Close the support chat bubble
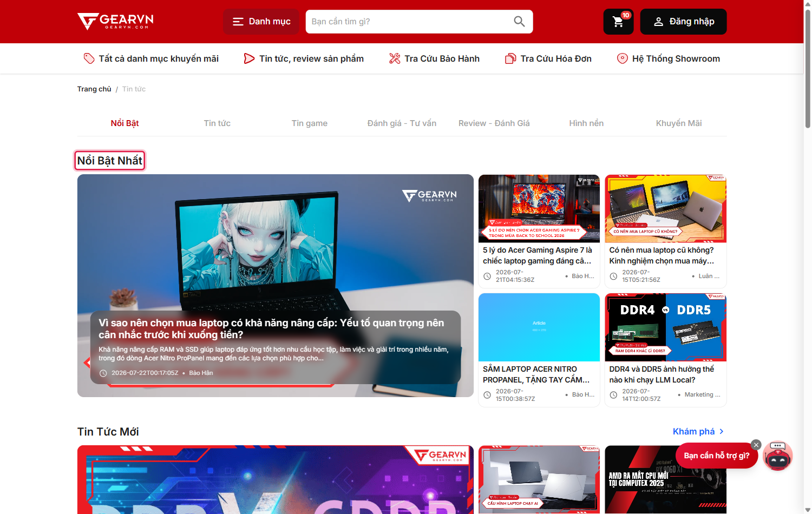This screenshot has height=514, width=812. click(756, 445)
